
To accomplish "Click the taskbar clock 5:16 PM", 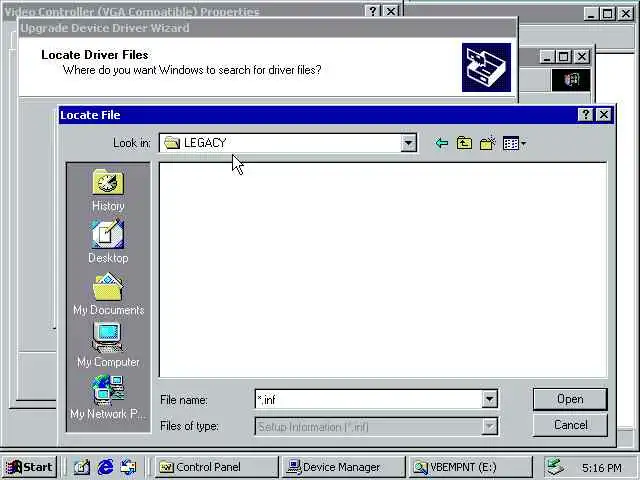I will (602, 467).
